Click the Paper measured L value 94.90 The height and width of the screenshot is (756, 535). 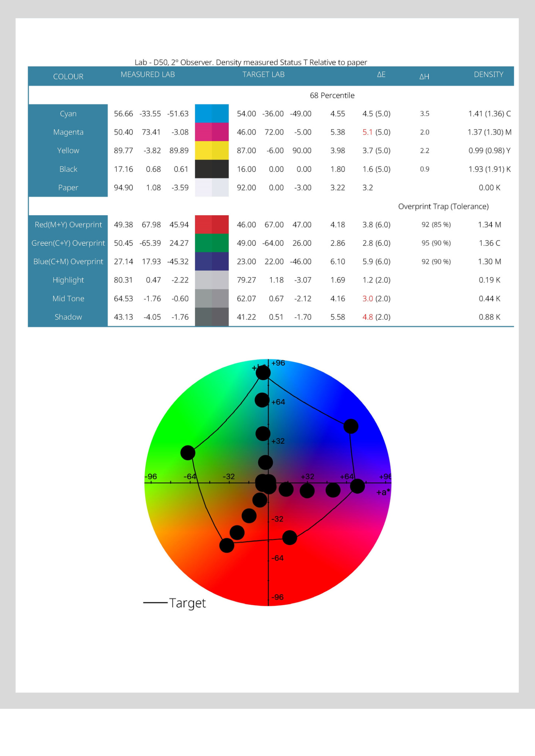point(123,188)
